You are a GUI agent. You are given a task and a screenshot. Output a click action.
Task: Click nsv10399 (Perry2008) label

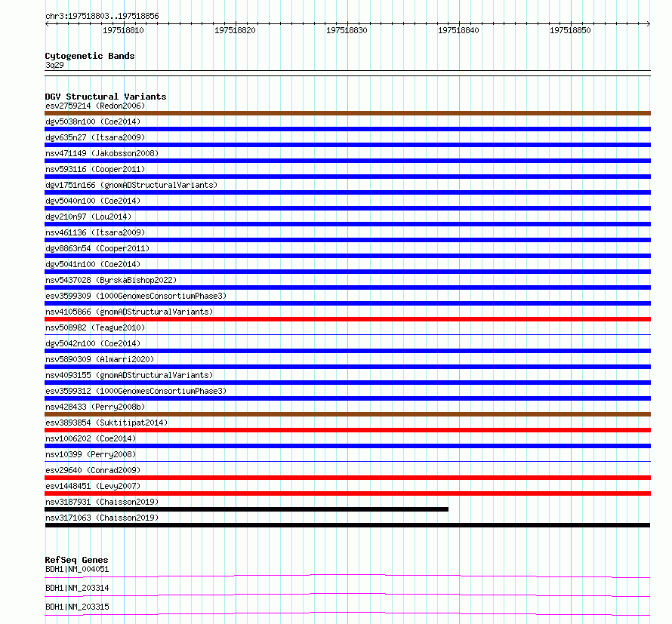click(91, 454)
